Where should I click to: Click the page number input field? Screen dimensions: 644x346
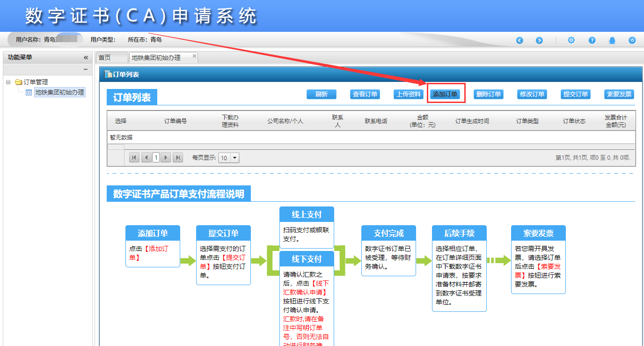[156, 158]
